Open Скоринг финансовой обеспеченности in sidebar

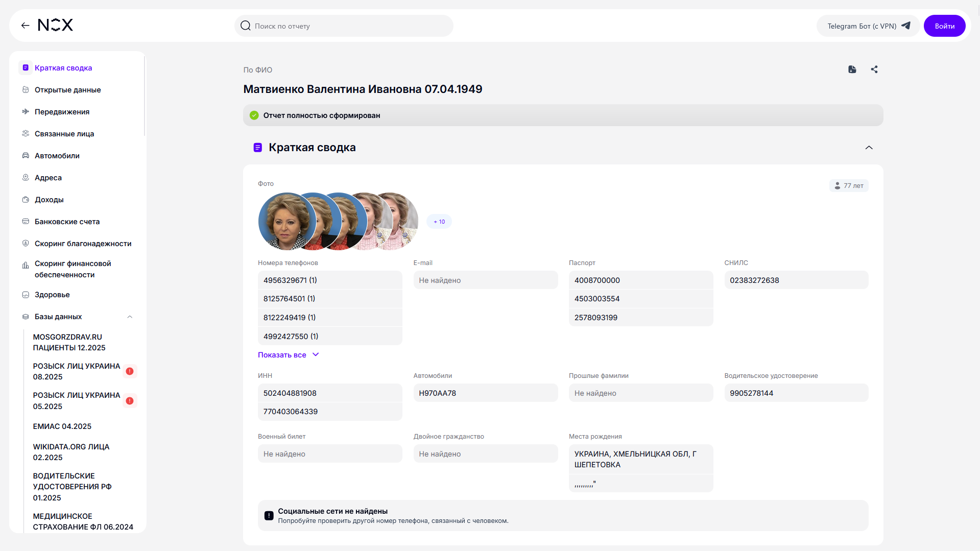[x=73, y=269]
